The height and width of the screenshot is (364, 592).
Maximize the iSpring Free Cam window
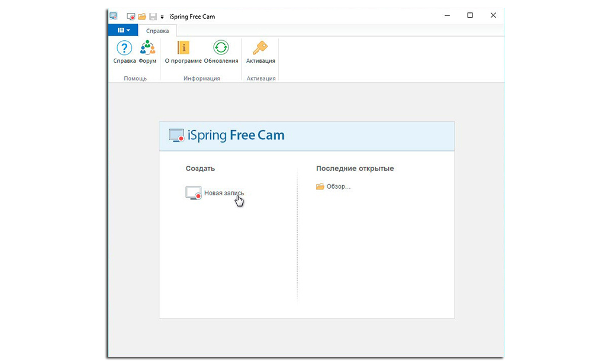(470, 15)
